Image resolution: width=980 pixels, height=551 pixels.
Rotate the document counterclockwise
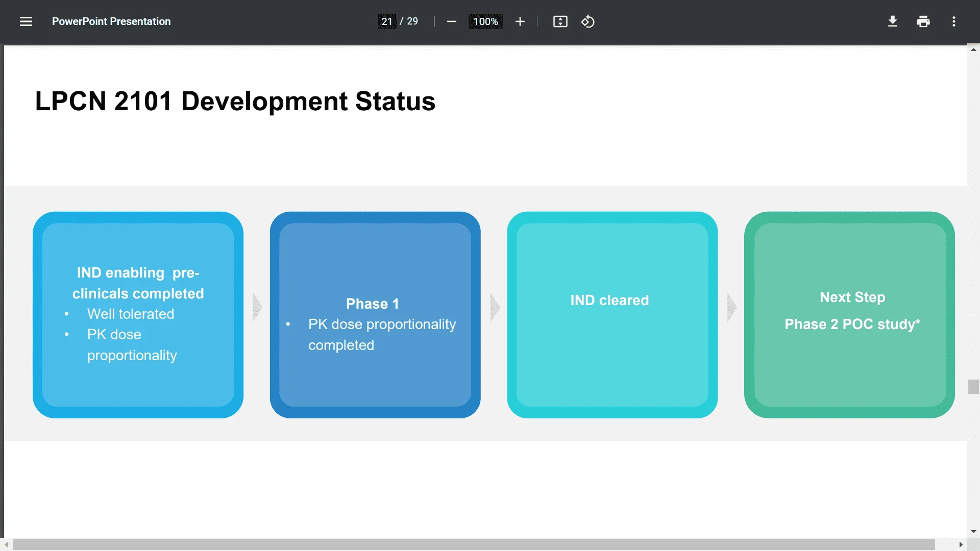coord(587,21)
